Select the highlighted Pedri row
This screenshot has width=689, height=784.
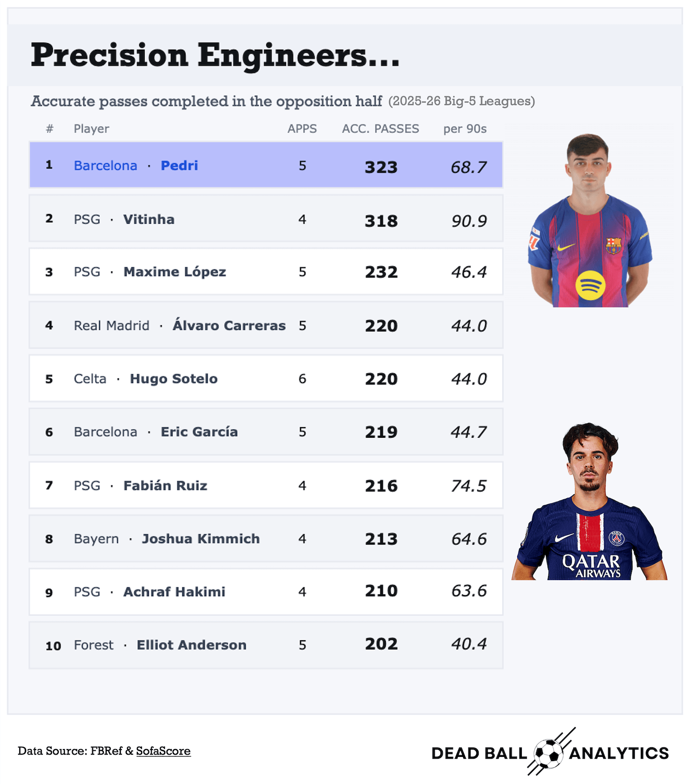(266, 165)
